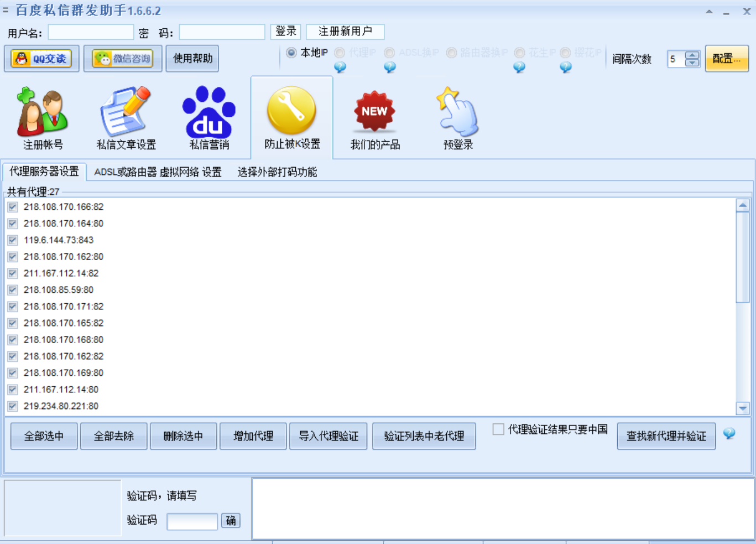Image resolution: width=756 pixels, height=544 pixels.
Task: Click the proxy list scroll up arrow
Action: (x=743, y=205)
